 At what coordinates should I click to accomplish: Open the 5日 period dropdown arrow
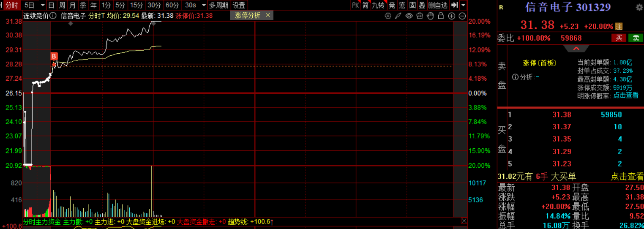pos(42,5)
